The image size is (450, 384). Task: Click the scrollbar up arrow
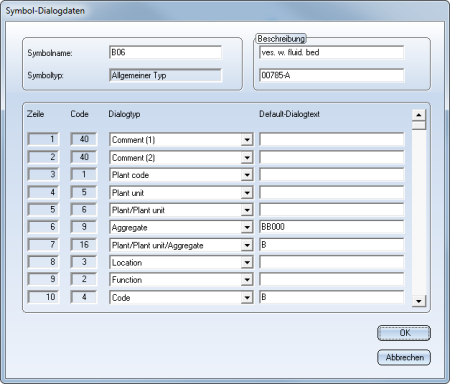(x=419, y=115)
